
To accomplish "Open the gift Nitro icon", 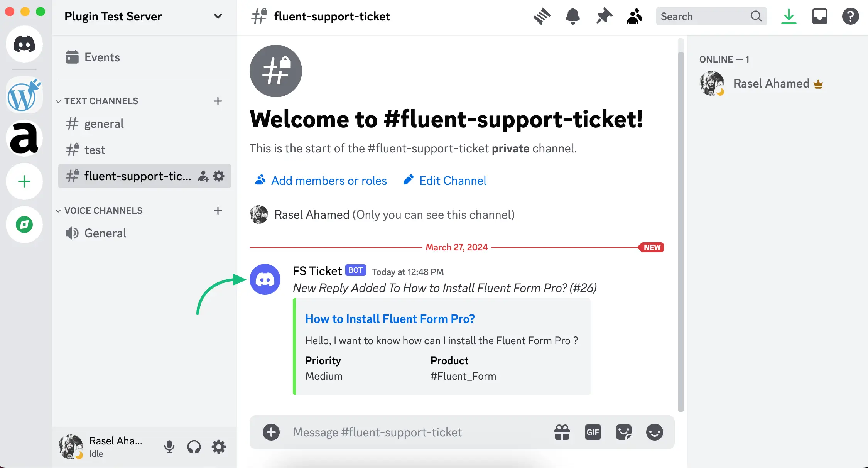I will [x=562, y=432].
